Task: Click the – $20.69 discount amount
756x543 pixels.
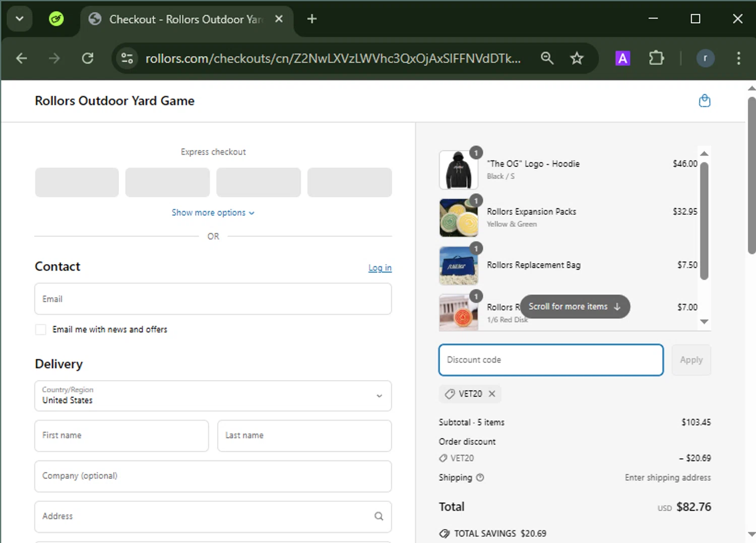Action: [x=695, y=458]
